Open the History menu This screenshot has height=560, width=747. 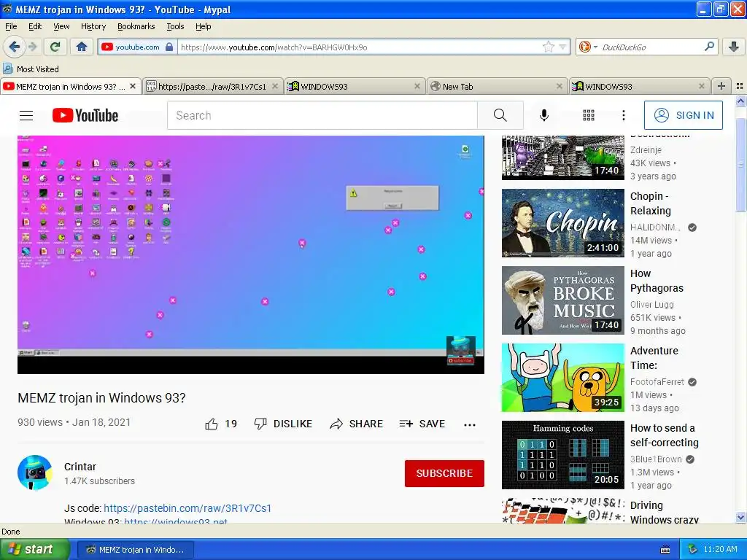point(93,26)
